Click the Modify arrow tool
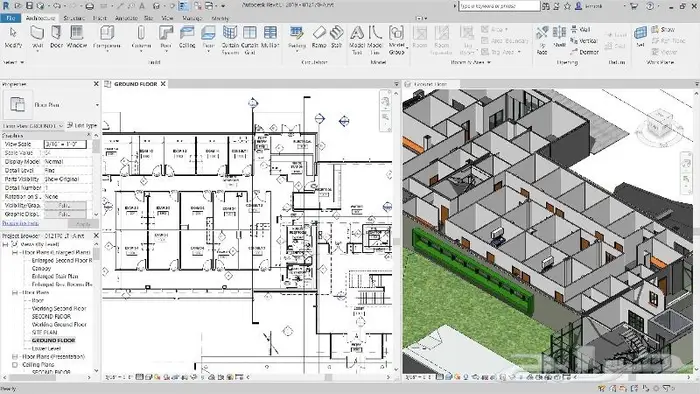Image resolution: width=700 pixels, height=394 pixels. [13, 37]
